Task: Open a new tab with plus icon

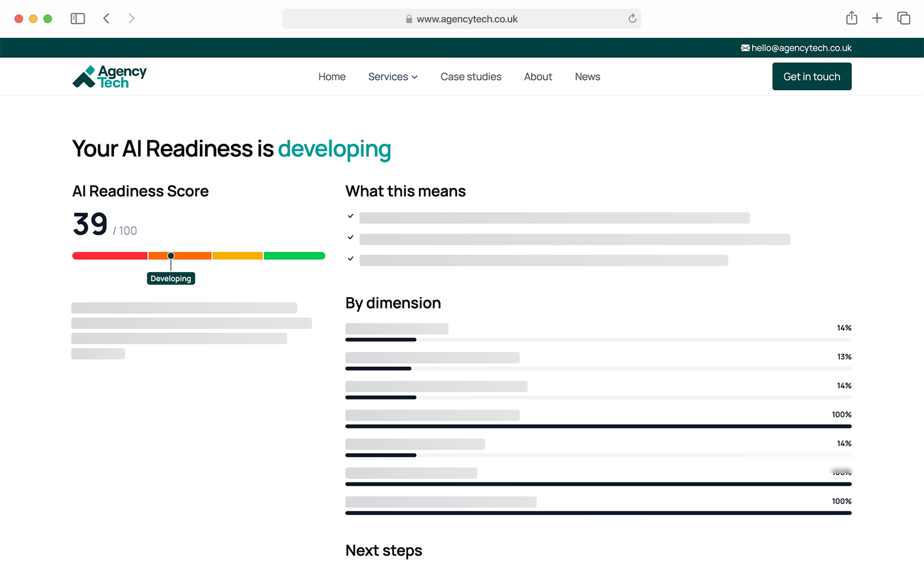Action: click(877, 18)
